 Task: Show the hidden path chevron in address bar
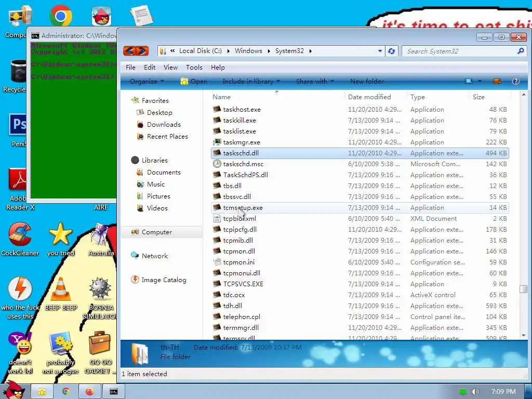(172, 51)
